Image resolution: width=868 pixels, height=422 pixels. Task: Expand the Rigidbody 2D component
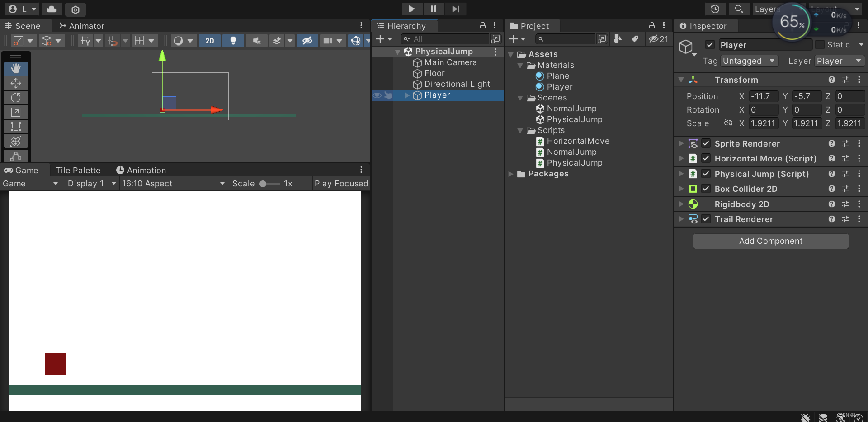click(681, 204)
